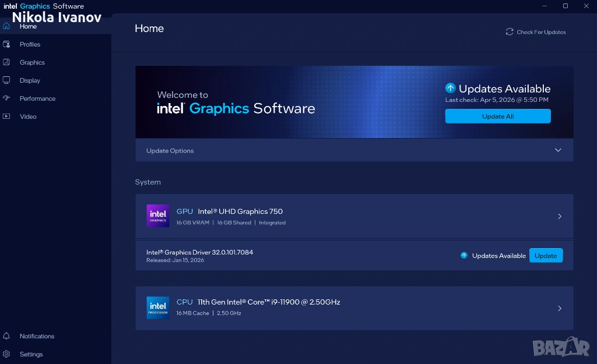
Task: Click the Intel Graphics GPU logo
Action: 158,216
